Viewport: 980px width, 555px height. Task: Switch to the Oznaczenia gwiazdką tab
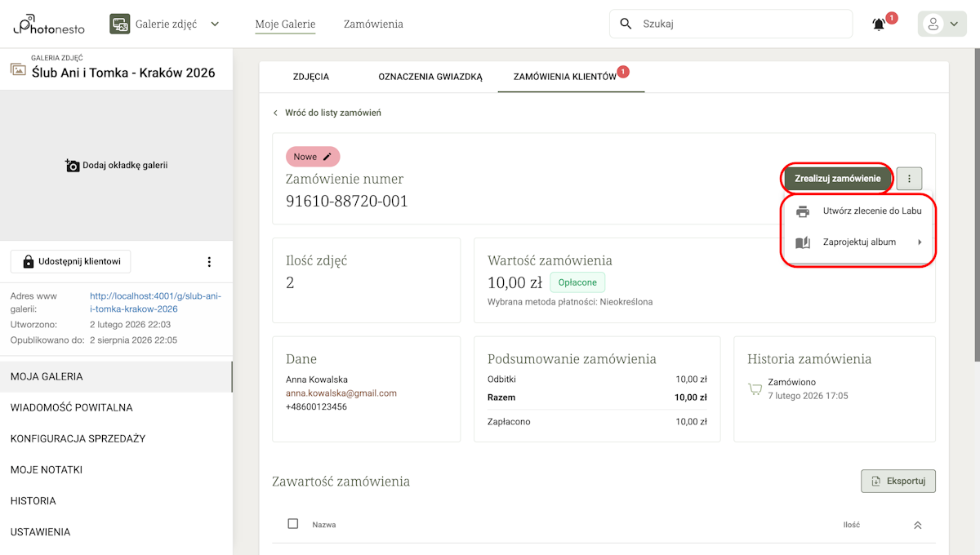pos(430,77)
